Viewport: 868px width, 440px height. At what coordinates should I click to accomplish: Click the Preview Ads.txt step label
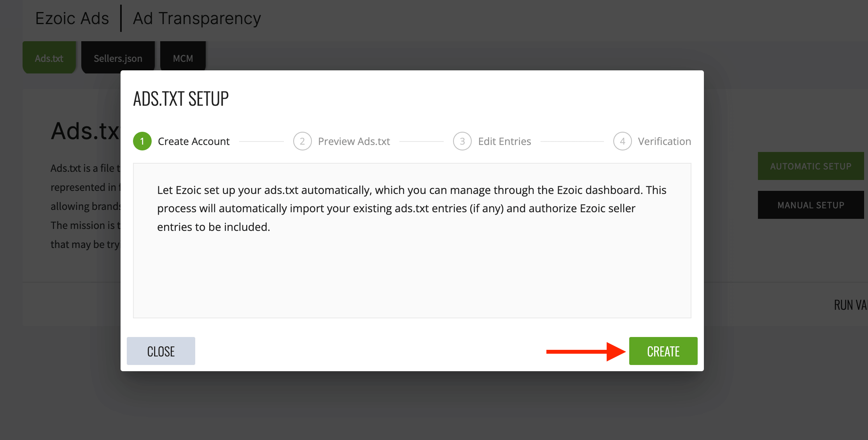click(x=354, y=141)
